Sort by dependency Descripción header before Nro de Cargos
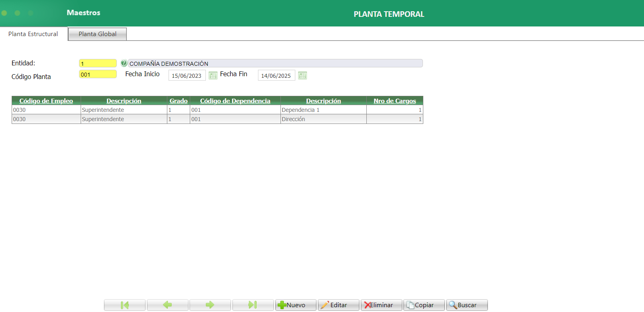 point(323,101)
